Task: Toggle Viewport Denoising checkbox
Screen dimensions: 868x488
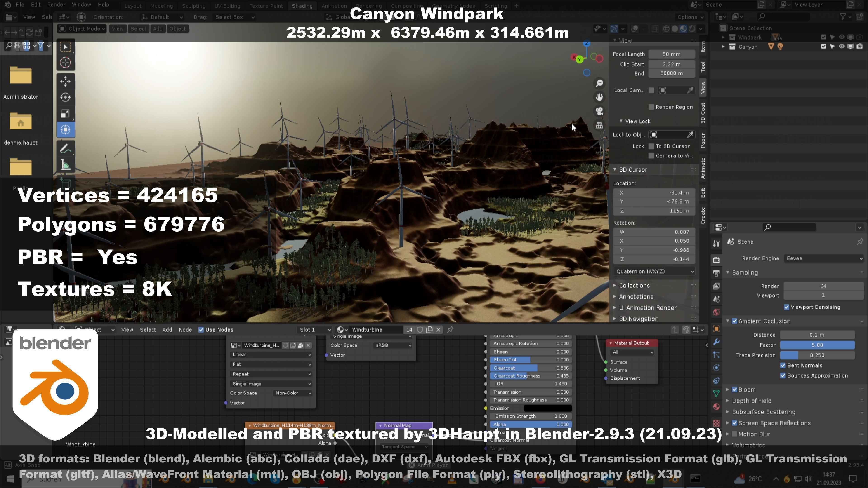Action: click(786, 307)
